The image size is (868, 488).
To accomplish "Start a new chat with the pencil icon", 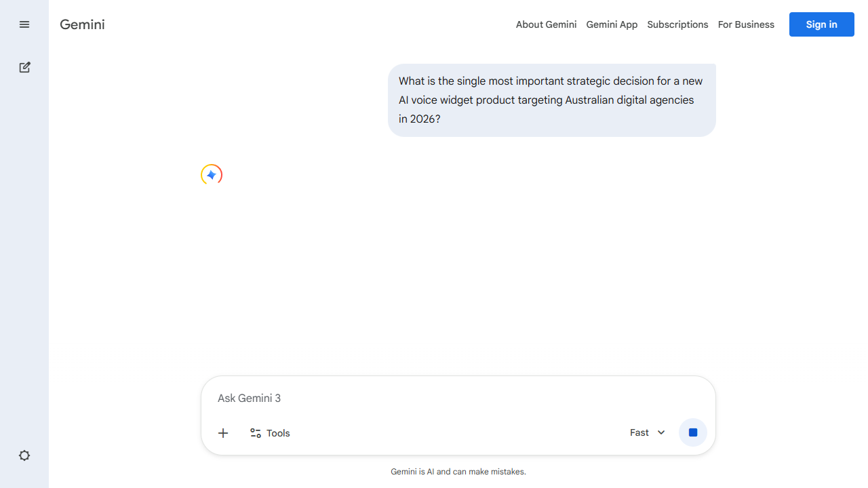I will (24, 67).
